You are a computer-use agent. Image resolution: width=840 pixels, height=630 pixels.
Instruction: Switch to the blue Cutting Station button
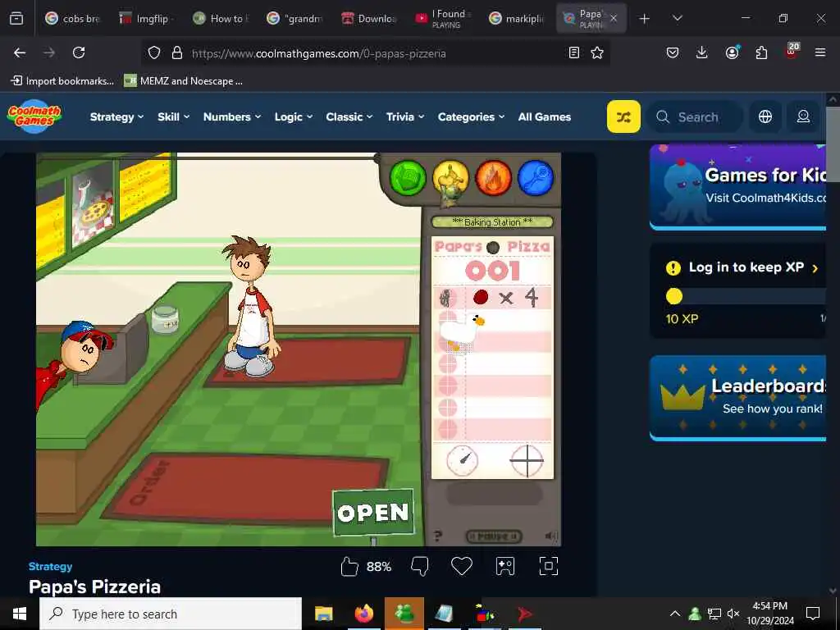pos(536,178)
